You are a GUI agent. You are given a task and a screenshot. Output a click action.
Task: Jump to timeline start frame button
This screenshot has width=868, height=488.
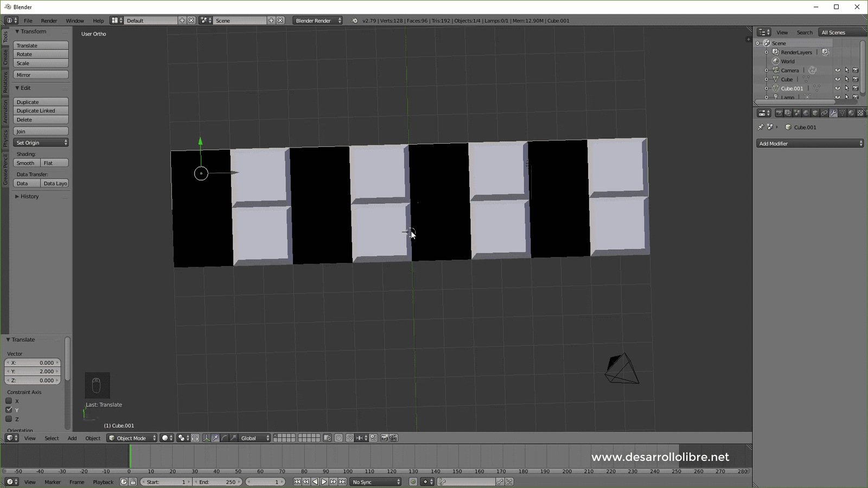click(x=297, y=482)
